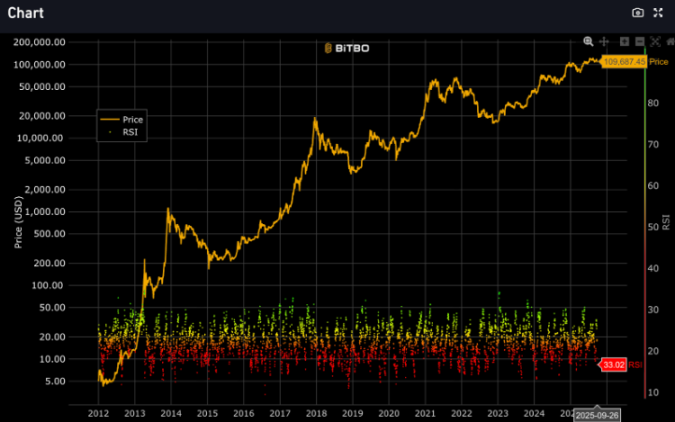Click the red 33.02 RSI value label
The image size is (675, 422).
click(x=612, y=365)
